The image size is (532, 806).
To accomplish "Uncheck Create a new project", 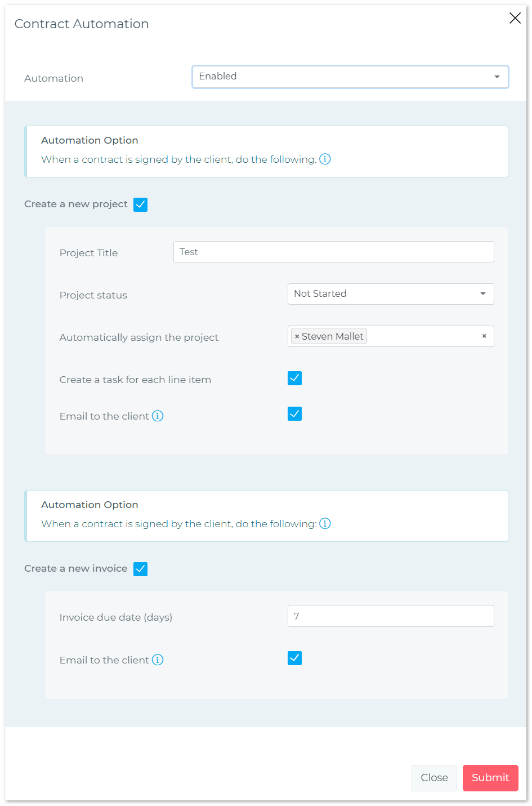I will 140,204.
